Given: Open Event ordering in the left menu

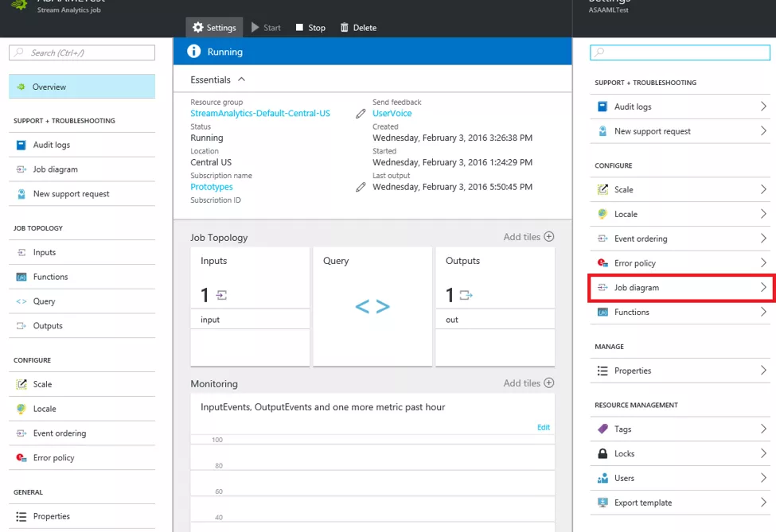Looking at the screenshot, I should pos(82,433).
